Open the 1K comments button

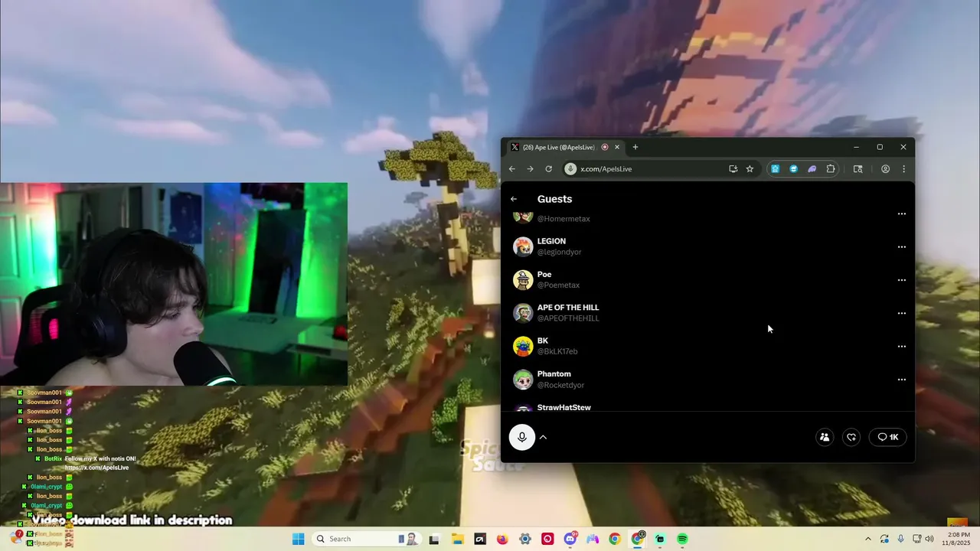point(887,437)
